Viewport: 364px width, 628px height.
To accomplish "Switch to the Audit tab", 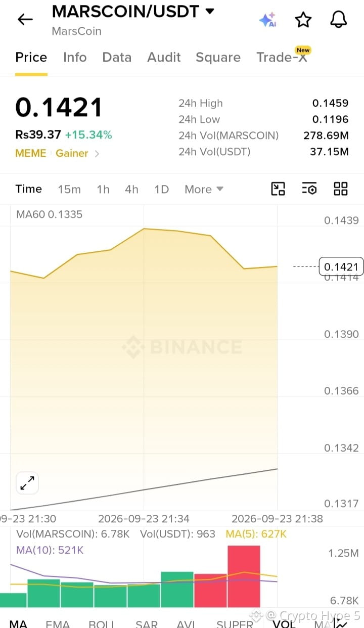I will coord(164,58).
